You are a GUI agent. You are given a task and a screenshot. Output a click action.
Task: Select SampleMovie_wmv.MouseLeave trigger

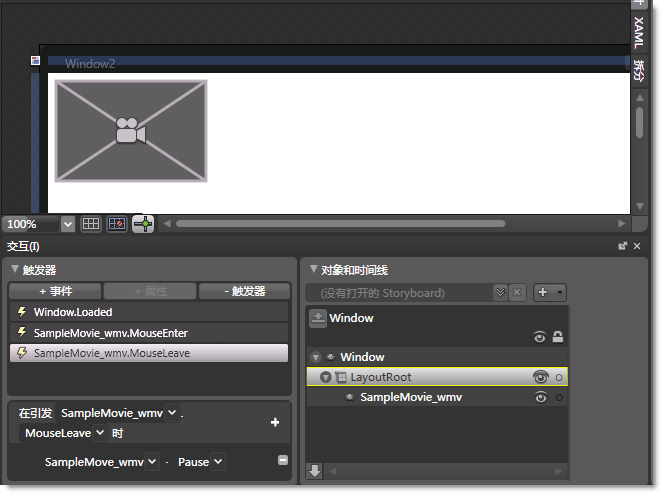pyautogui.click(x=149, y=353)
